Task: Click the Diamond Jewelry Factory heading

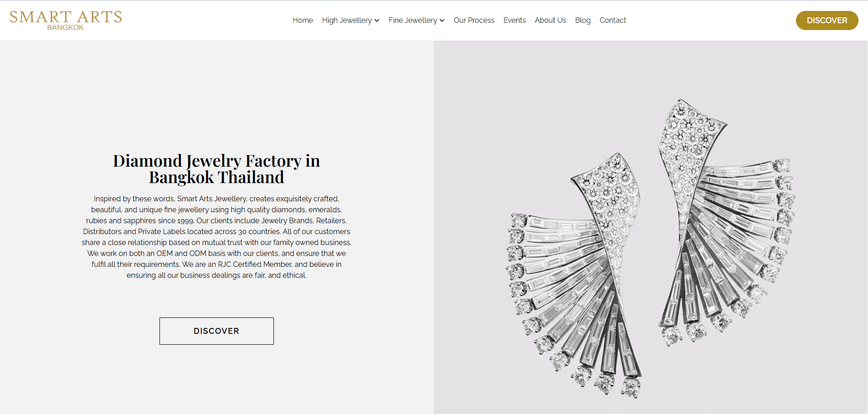Action: pos(216,169)
